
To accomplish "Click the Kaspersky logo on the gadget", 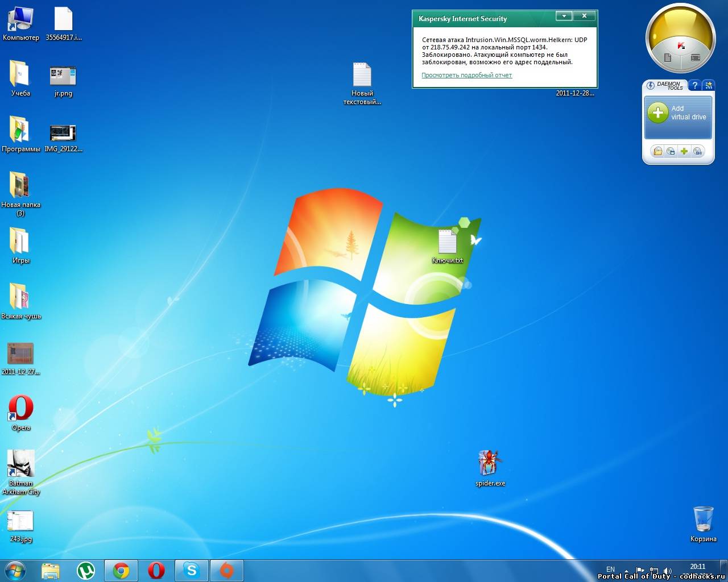I will click(681, 45).
